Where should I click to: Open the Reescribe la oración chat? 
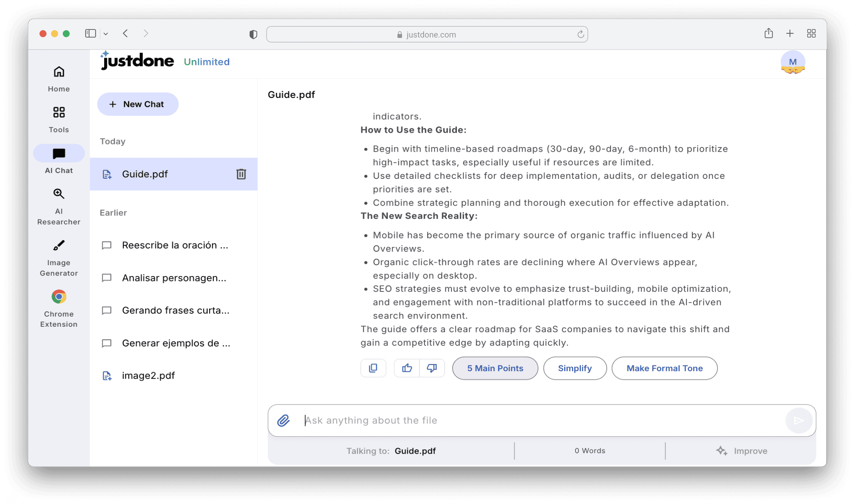[x=174, y=245]
